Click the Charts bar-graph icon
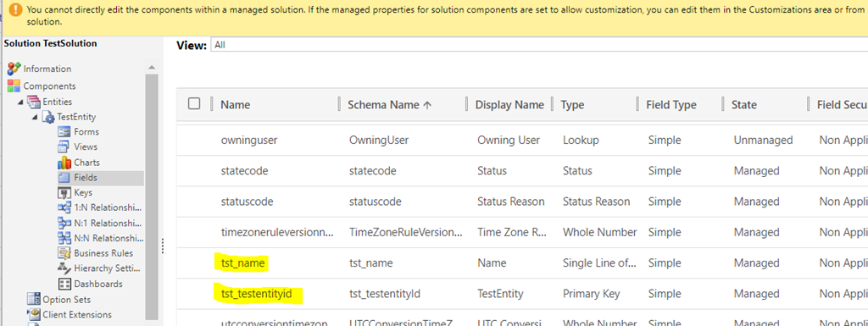This screenshot has height=326, width=868. tap(64, 163)
